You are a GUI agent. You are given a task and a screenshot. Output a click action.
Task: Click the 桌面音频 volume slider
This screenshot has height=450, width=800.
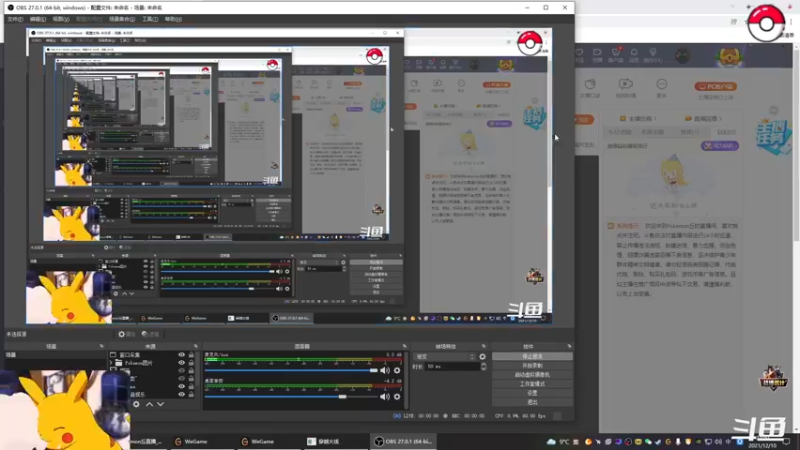pyautogui.click(x=291, y=396)
